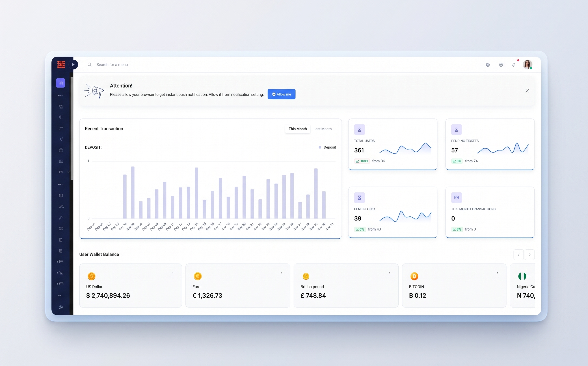Click the '-160%' change badge in Total Users
Viewport: 588px width, 366px height.
pyautogui.click(x=362, y=161)
